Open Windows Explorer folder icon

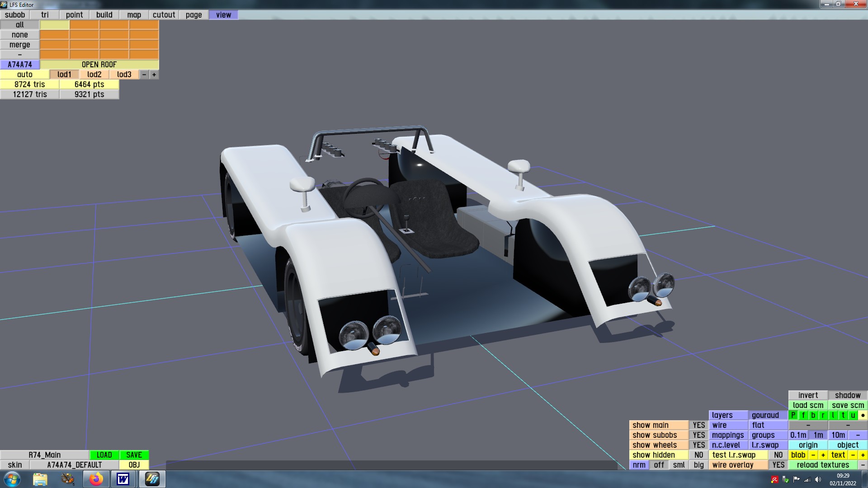tap(40, 479)
